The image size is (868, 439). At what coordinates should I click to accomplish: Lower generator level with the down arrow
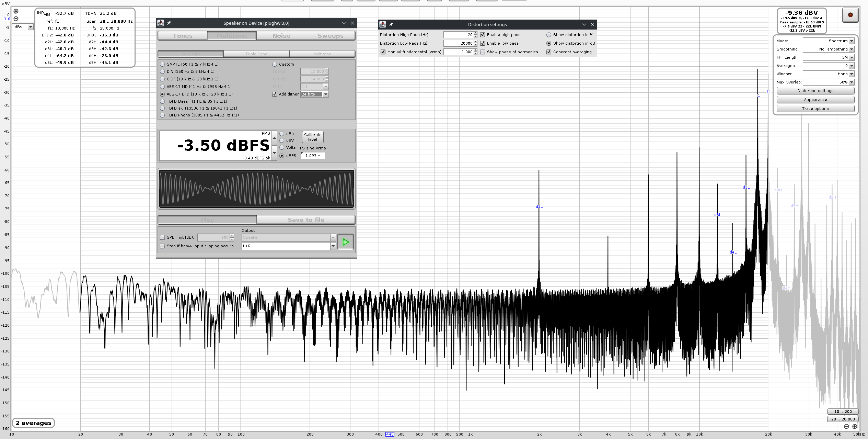click(274, 153)
